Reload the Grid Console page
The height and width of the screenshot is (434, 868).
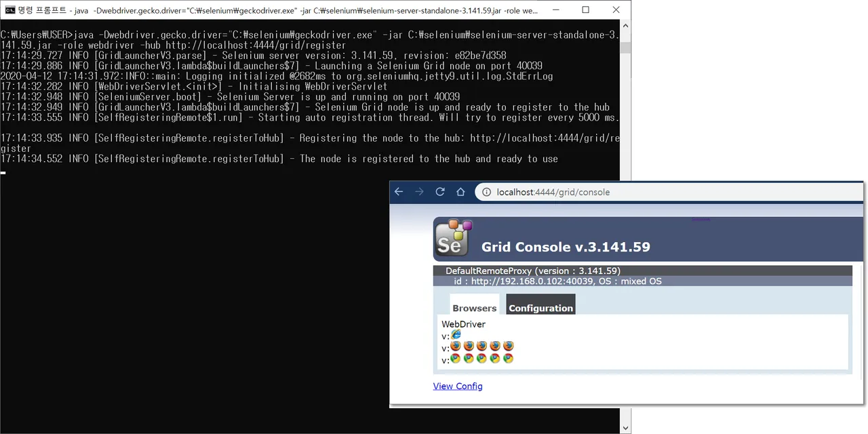pos(440,192)
